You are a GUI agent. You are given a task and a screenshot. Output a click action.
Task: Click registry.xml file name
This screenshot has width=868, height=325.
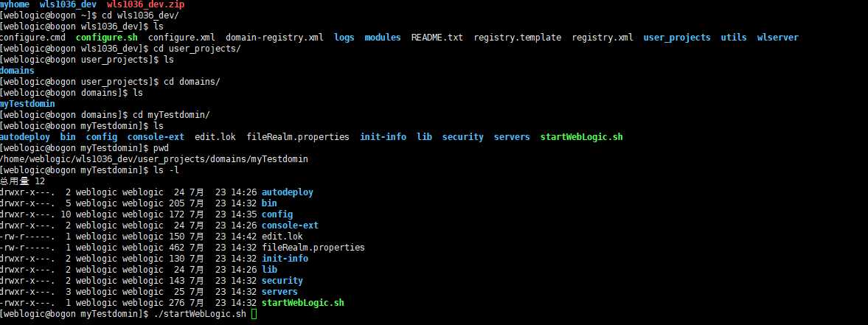point(603,38)
